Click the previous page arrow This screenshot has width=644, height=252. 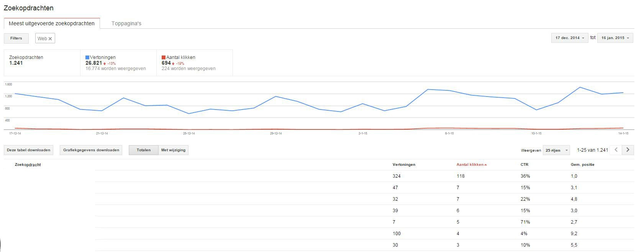(x=616, y=150)
